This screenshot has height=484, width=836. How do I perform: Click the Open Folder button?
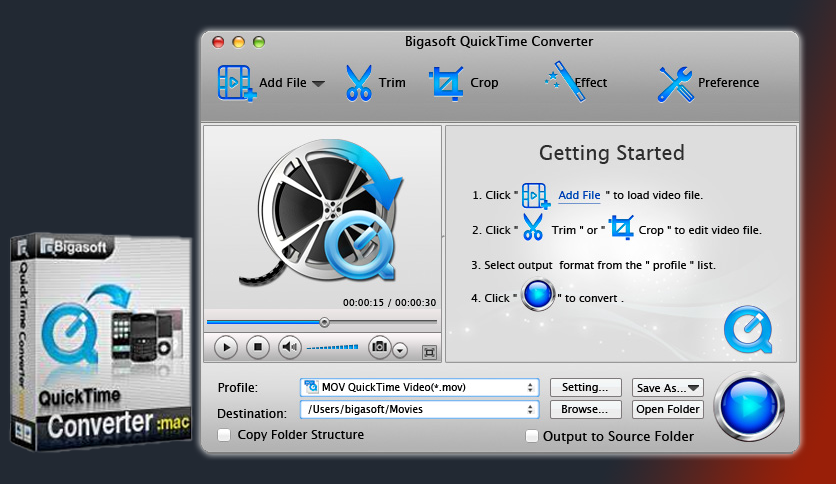coord(668,409)
